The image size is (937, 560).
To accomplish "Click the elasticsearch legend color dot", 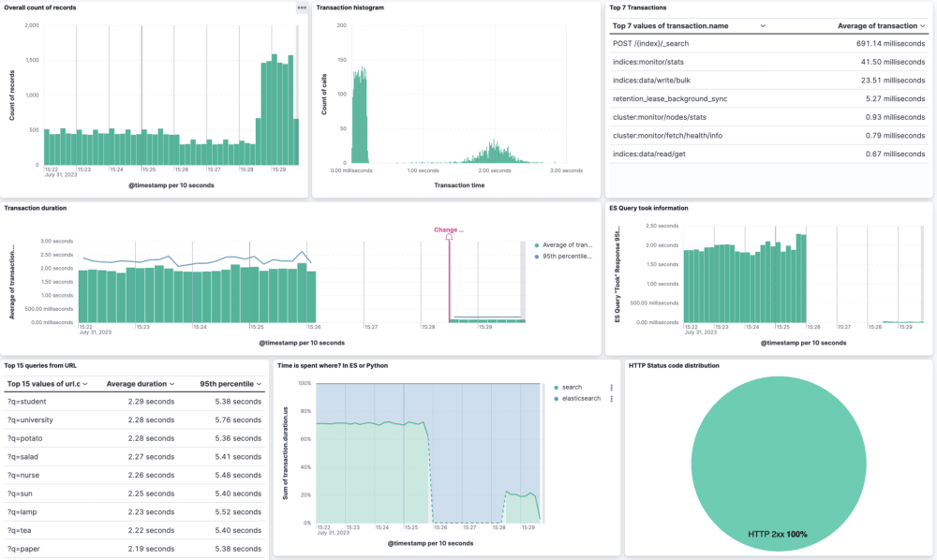I will (557, 399).
